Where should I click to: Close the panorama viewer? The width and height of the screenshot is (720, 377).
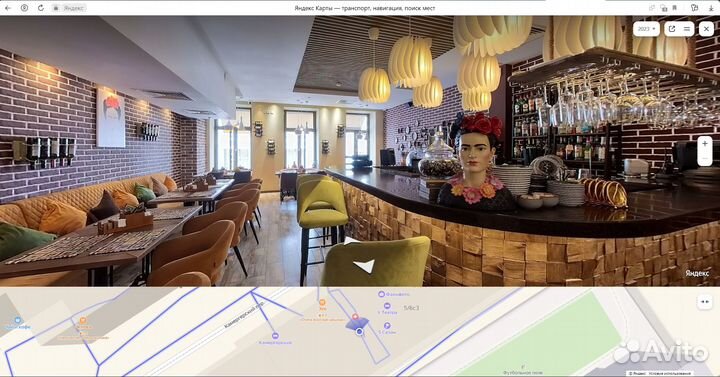706,29
